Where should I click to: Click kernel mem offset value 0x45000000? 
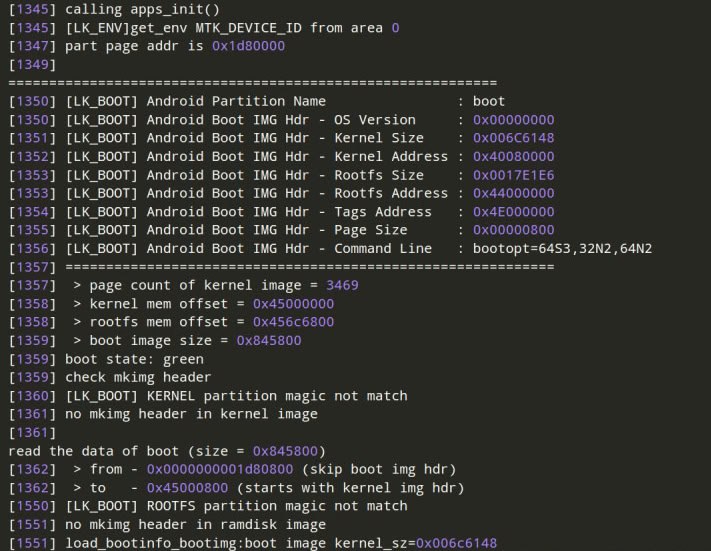[x=293, y=304]
